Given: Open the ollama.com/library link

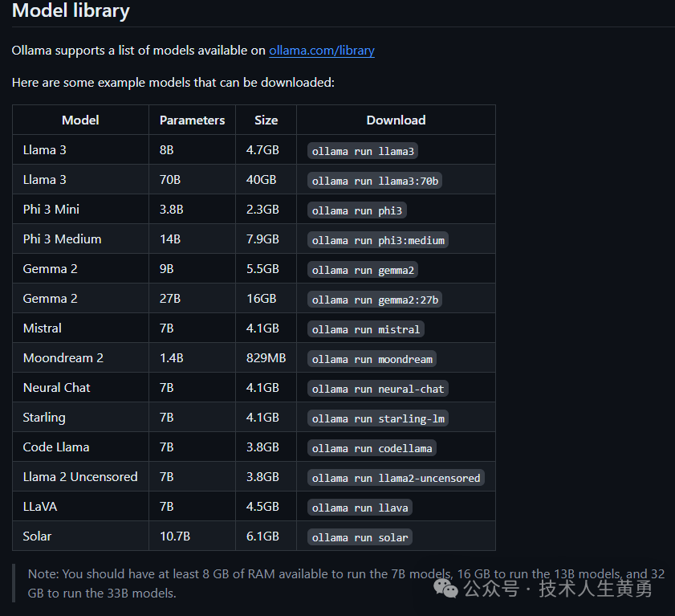Looking at the screenshot, I should 322,51.
